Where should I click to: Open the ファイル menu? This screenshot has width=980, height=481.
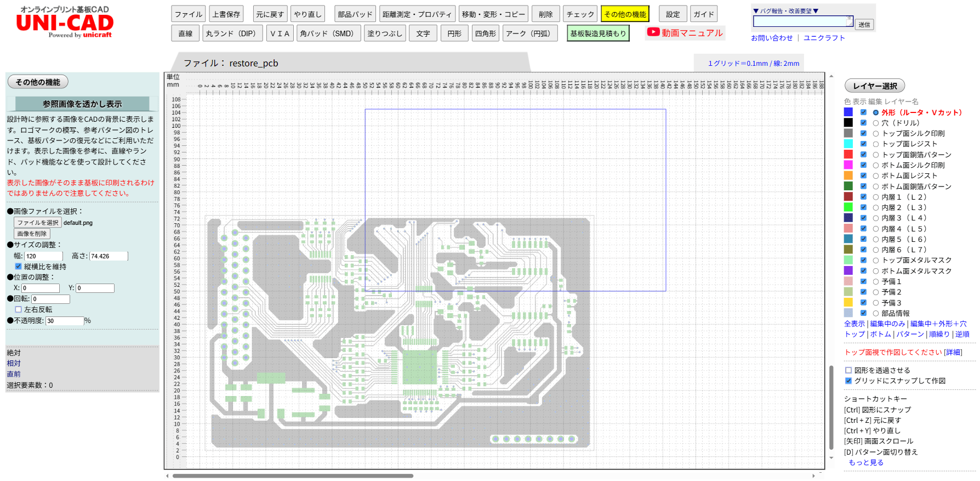(189, 14)
